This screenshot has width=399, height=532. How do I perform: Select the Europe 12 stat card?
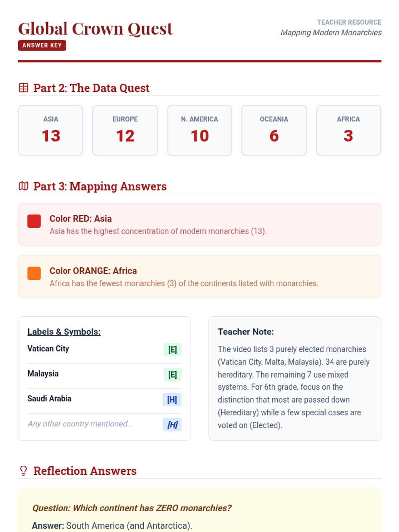point(125,130)
